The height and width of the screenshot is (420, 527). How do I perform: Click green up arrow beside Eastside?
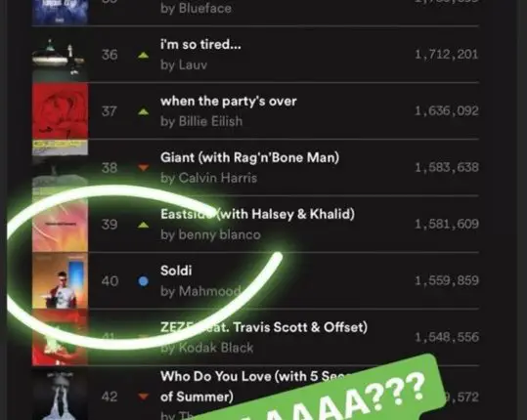[143, 225]
